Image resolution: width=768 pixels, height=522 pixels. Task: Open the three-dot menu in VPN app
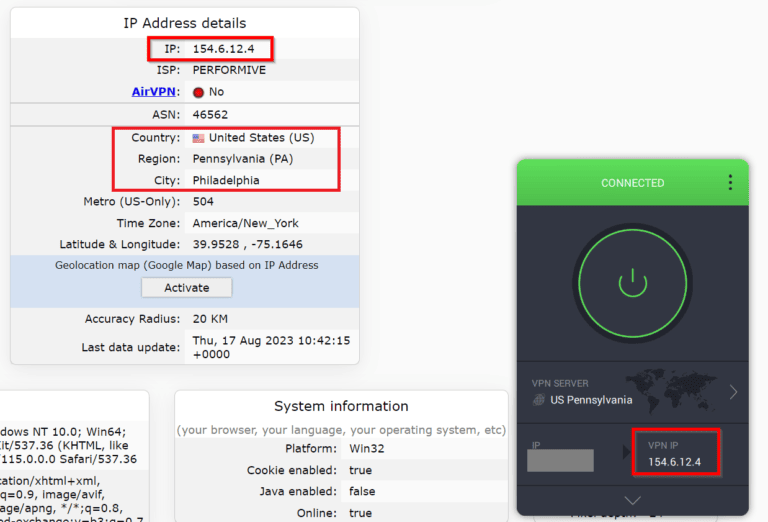pos(730,183)
